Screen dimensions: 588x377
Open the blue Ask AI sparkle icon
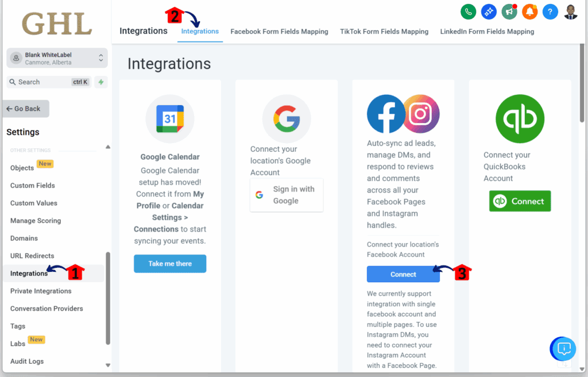(489, 11)
